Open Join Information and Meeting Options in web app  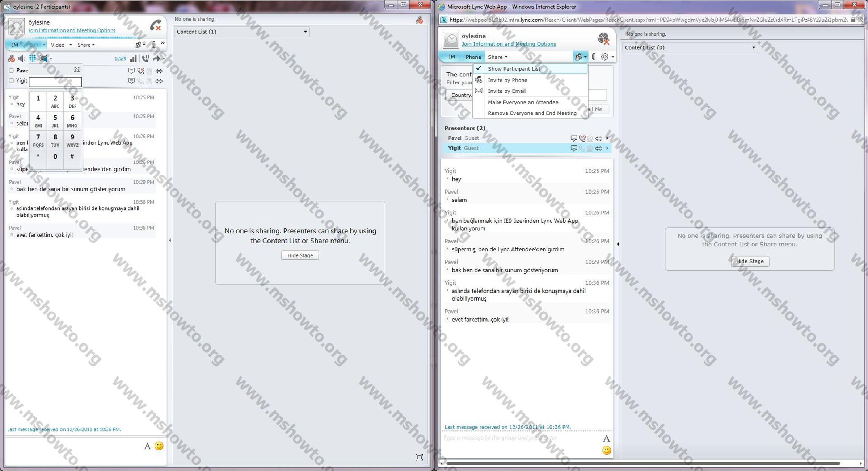[508, 44]
